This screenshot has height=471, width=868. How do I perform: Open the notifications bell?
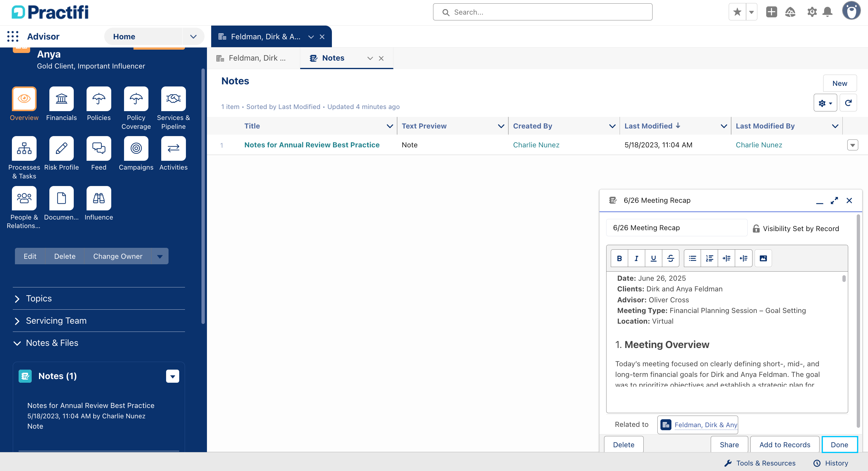click(x=827, y=12)
